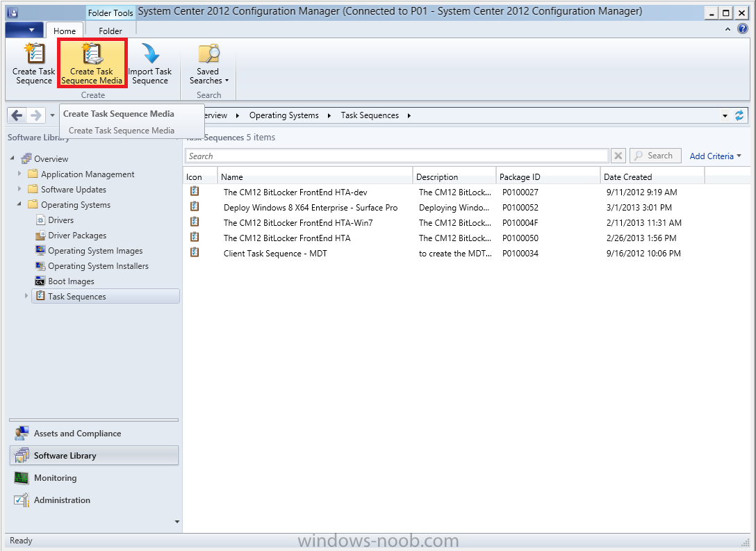
Task: Open the Operating System Images node icon
Action: [40, 250]
